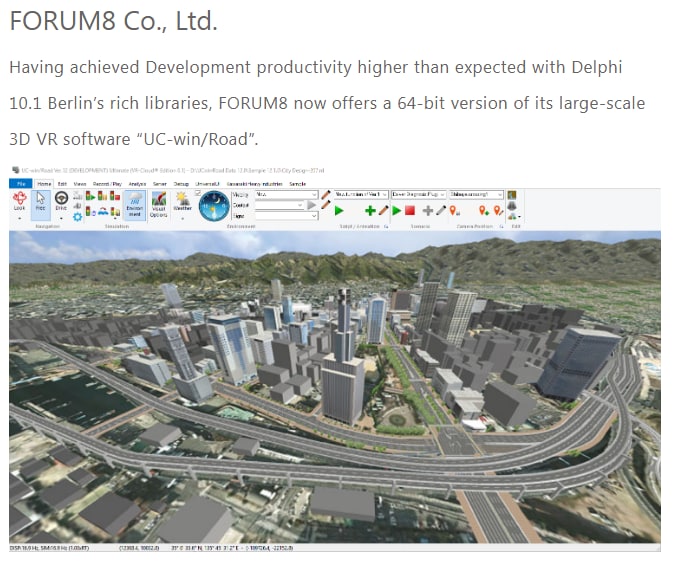Image resolution: width=685 pixels, height=574 pixels.
Task: Toggle the Environment cloud button
Action: coord(135,205)
